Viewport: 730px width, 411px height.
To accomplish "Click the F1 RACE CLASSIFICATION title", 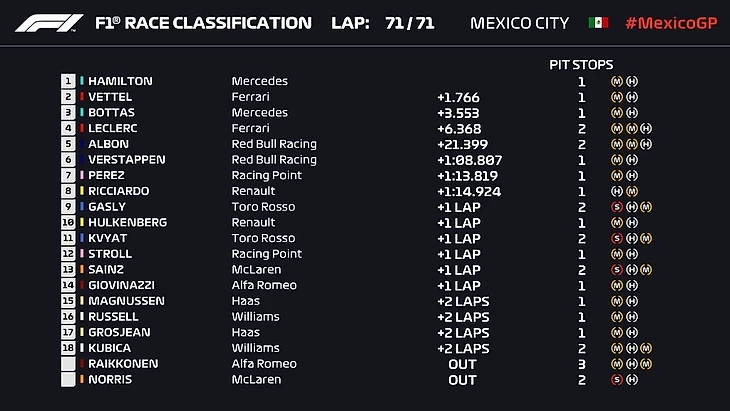I will click(x=203, y=23).
